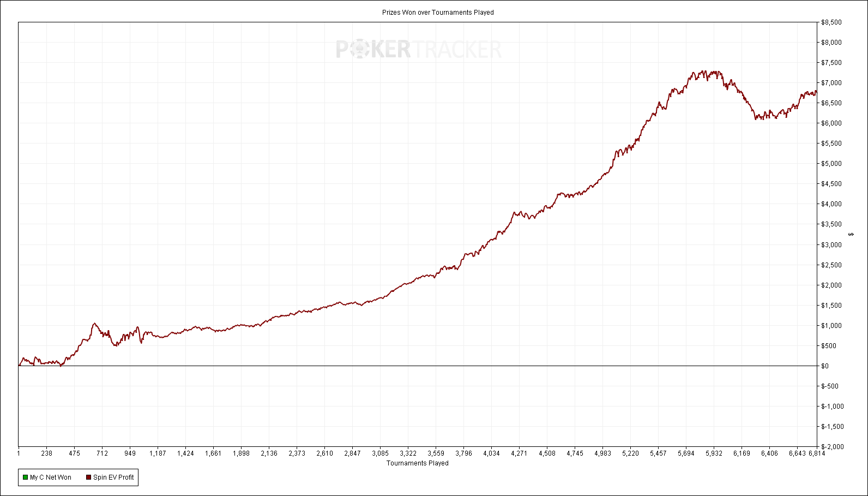Click the 712 x-axis tick label
This screenshot has height=496, width=868.
pos(102,453)
